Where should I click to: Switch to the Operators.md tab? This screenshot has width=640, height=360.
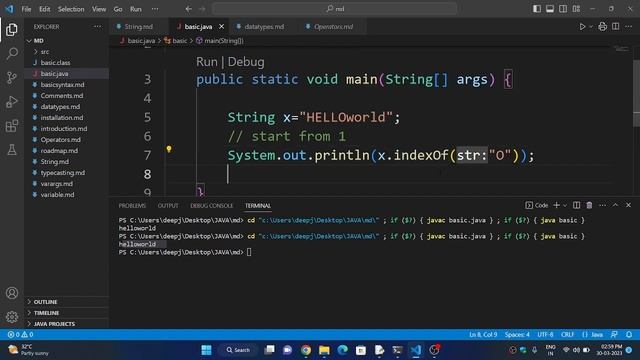pos(333,27)
